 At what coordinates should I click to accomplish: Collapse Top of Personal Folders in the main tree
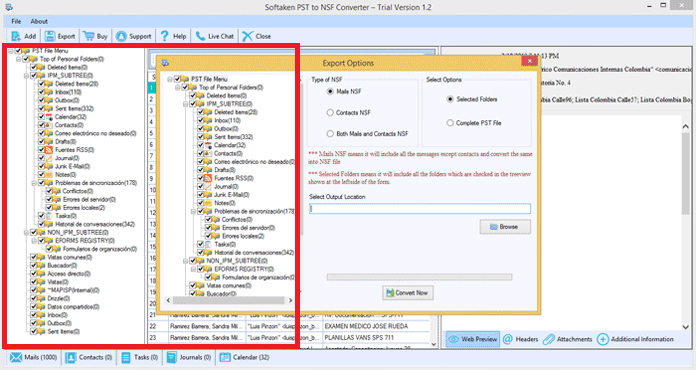point(19,59)
